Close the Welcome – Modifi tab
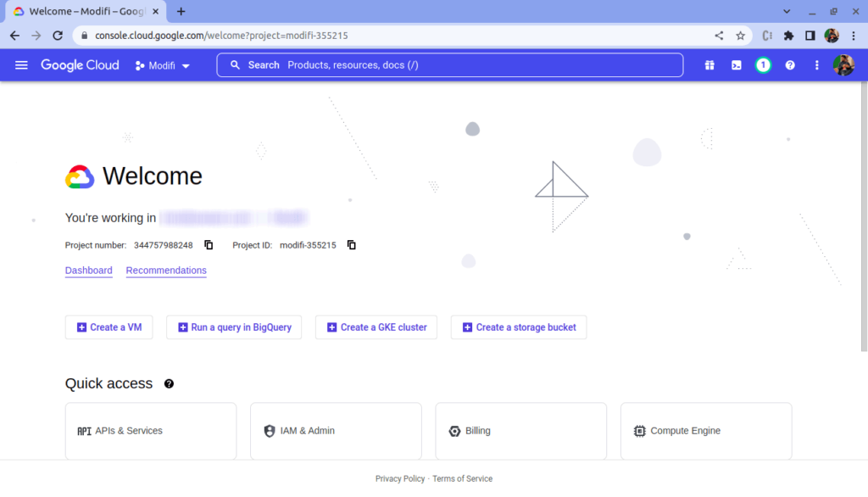The image size is (868, 497). (156, 11)
